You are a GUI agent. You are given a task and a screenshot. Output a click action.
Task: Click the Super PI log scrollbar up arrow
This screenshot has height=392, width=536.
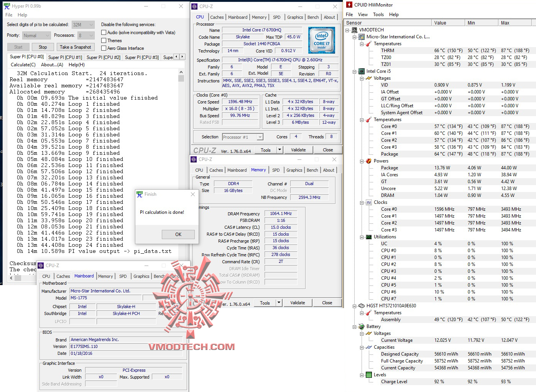(181, 72)
